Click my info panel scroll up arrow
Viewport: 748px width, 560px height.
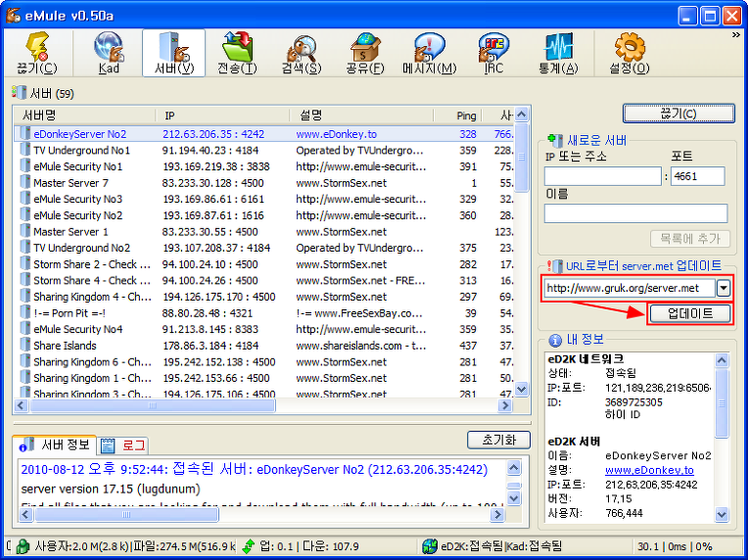(722, 360)
